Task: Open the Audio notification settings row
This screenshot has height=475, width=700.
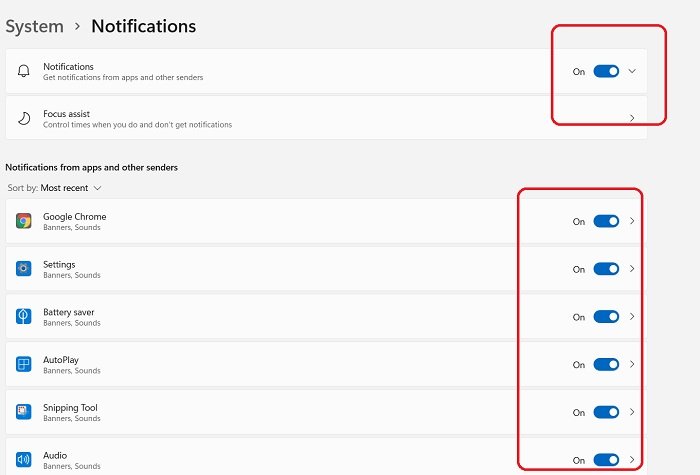Action: tap(326, 457)
